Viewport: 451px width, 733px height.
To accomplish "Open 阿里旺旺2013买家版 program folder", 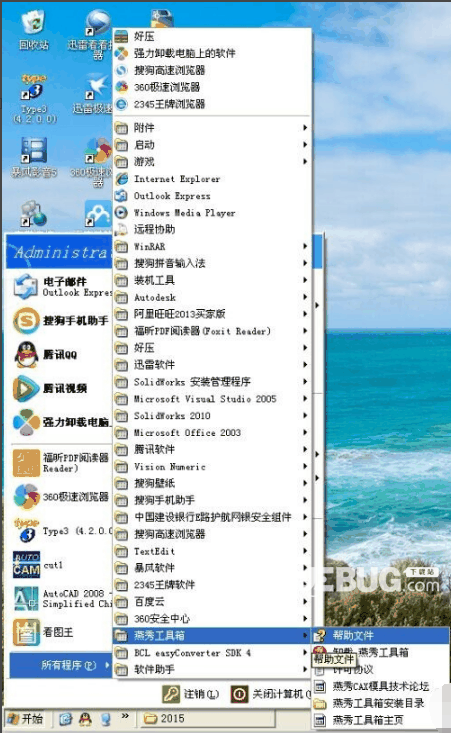I will (x=213, y=314).
